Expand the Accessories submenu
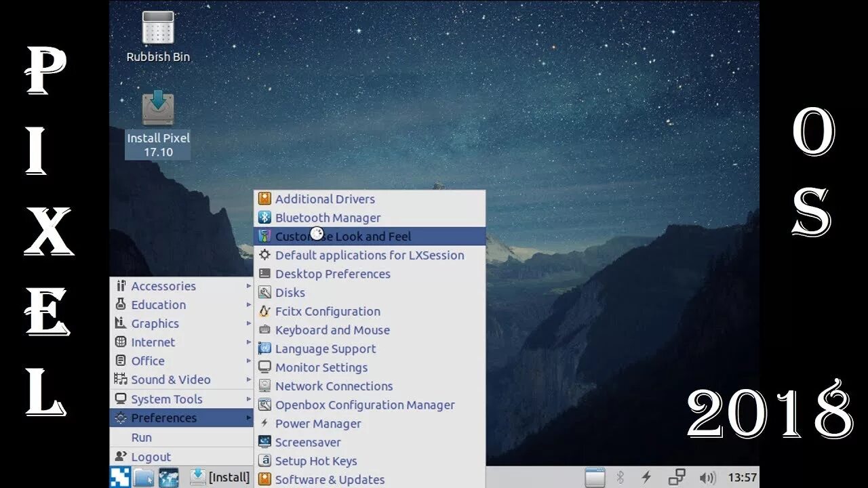 tap(182, 286)
